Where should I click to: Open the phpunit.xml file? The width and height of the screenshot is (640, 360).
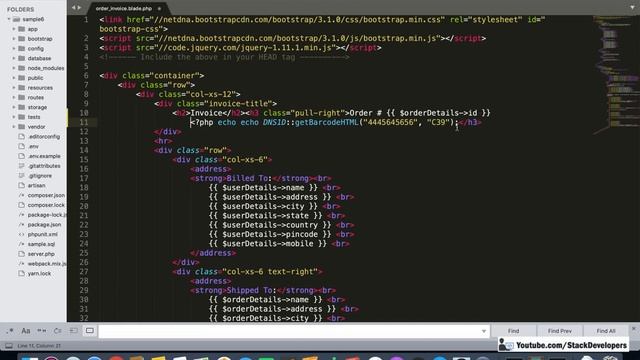[42, 235]
